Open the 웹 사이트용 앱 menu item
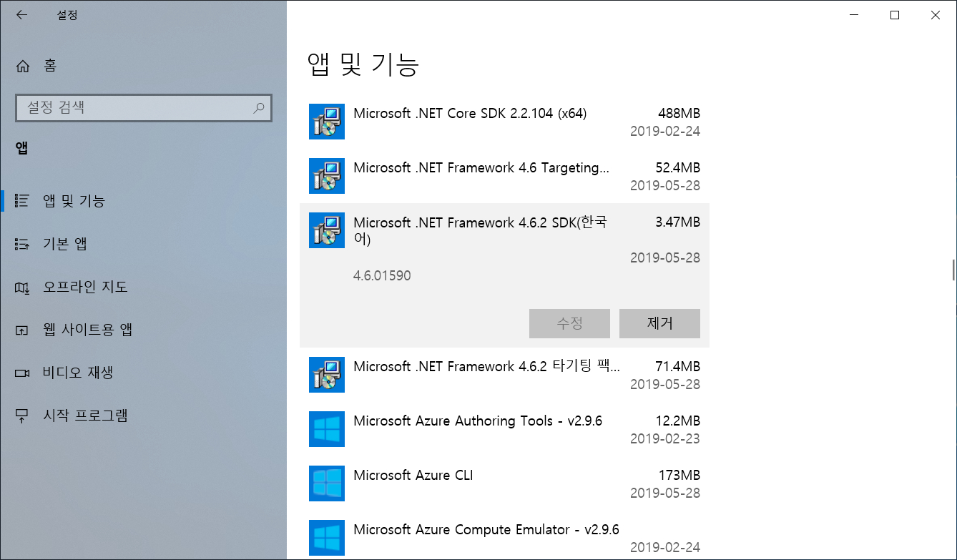This screenshot has width=957, height=560. (143, 330)
